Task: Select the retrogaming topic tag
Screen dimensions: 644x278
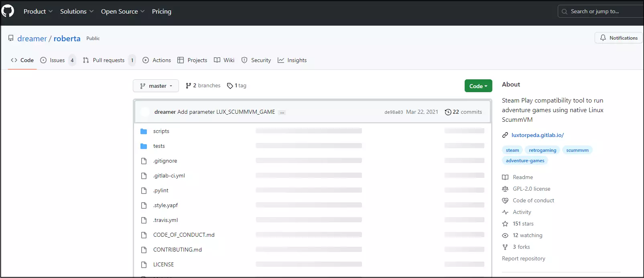Action: click(x=542, y=150)
